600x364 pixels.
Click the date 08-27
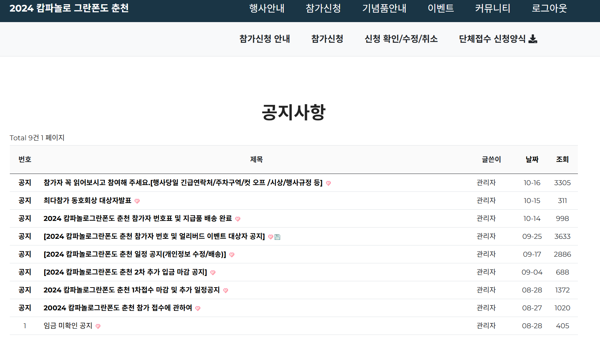[x=532, y=308]
